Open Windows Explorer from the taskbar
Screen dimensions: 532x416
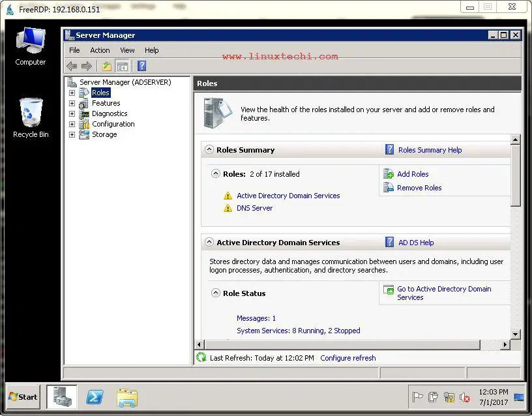[x=127, y=398]
